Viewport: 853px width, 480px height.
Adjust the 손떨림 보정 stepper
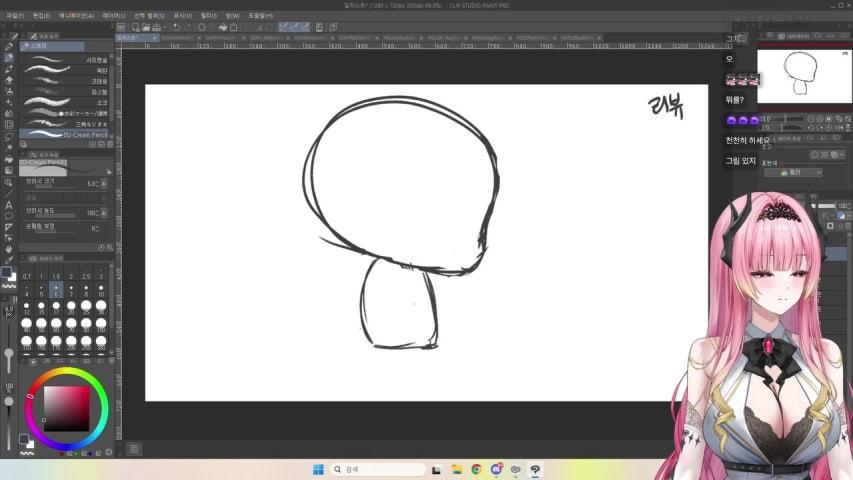pos(95,228)
